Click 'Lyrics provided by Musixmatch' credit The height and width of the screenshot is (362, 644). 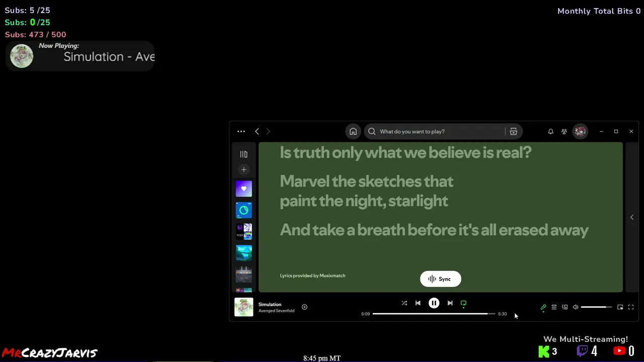tap(312, 276)
